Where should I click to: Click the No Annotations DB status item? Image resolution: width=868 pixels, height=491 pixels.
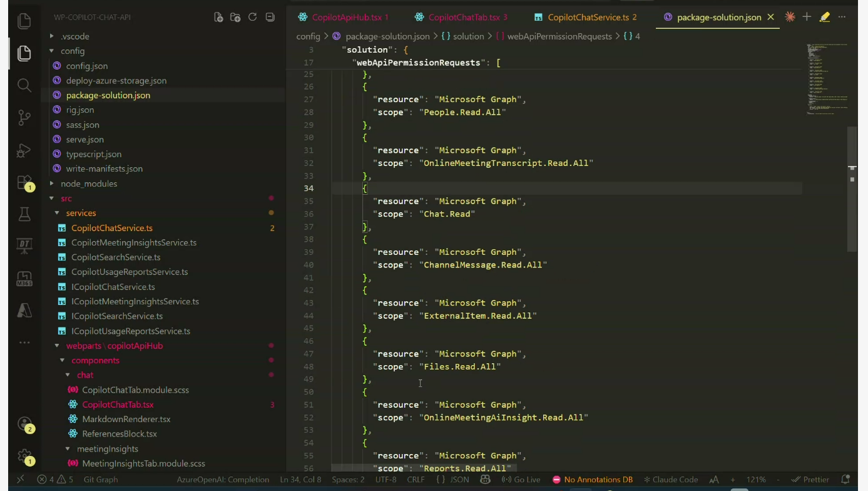pyautogui.click(x=593, y=480)
